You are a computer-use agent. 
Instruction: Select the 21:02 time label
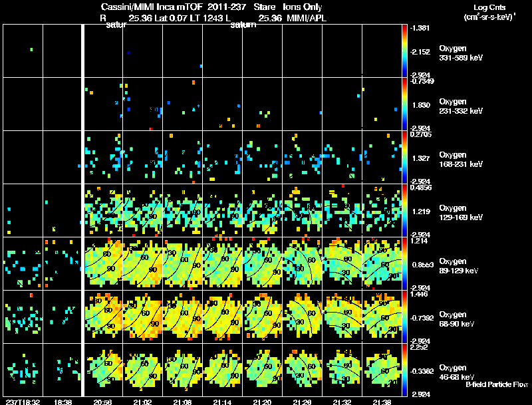tap(142, 402)
